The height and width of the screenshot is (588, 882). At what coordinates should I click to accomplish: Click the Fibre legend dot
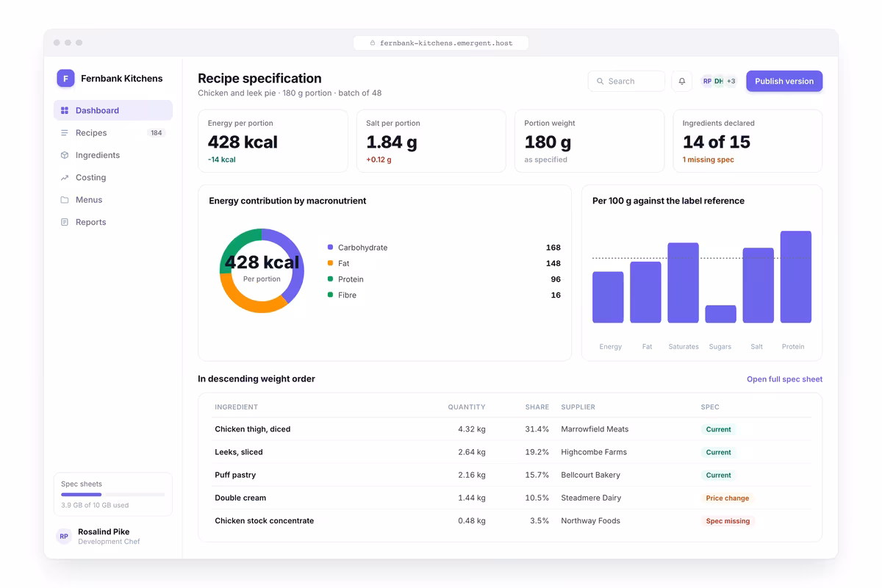coord(330,295)
